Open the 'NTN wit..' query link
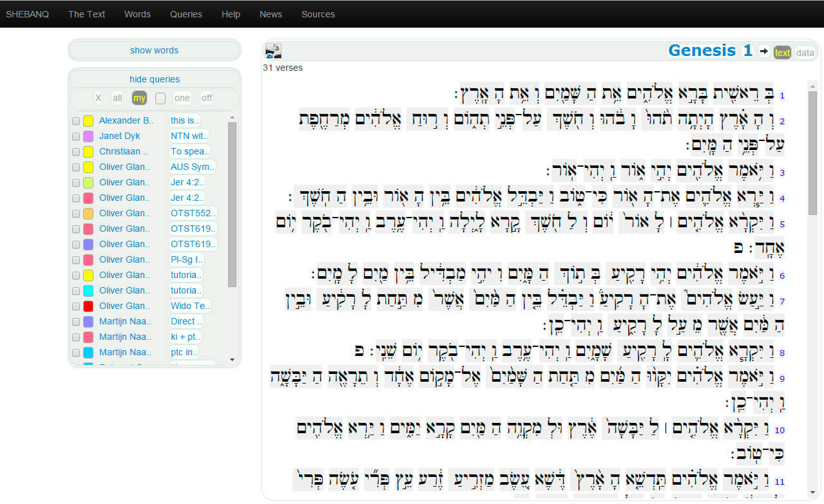This screenshot has width=824, height=504. (x=189, y=136)
